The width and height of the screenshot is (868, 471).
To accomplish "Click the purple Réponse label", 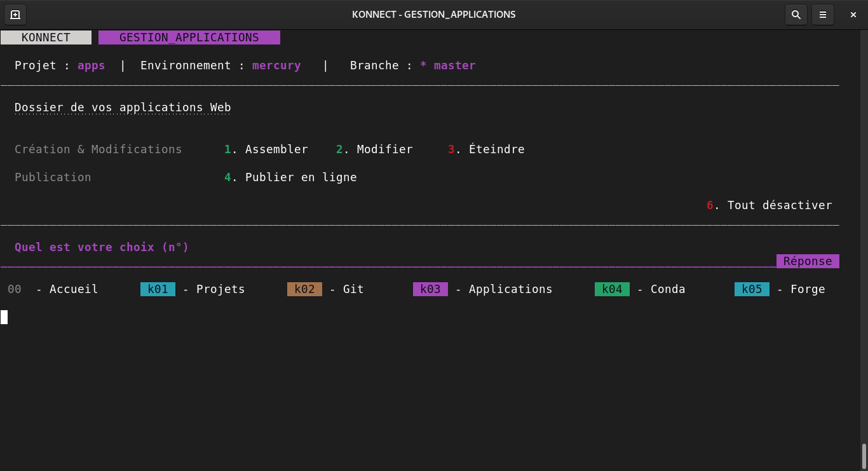I will pos(807,261).
